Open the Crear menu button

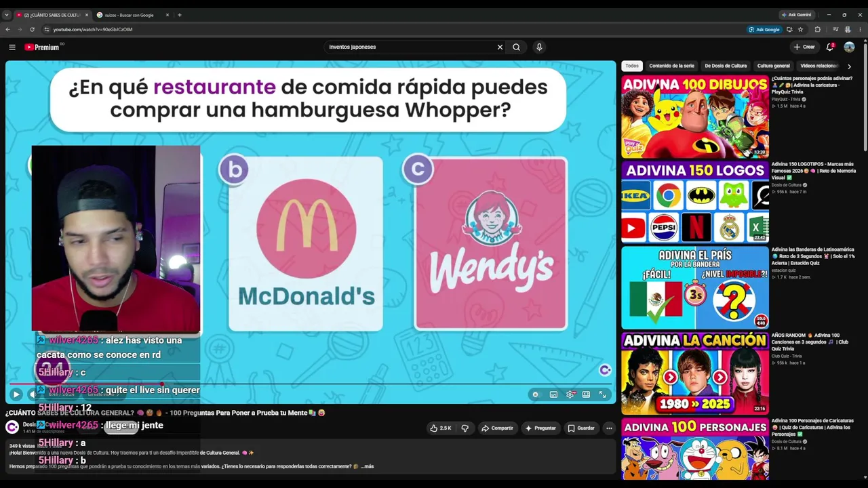coord(804,47)
